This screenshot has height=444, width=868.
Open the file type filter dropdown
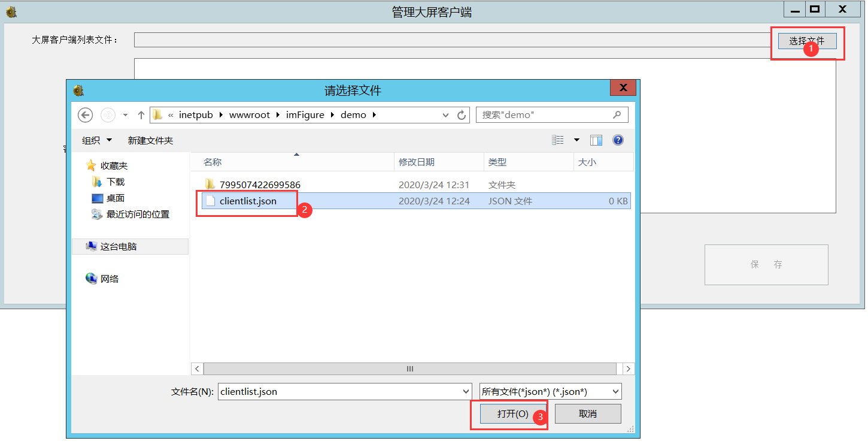(615, 392)
